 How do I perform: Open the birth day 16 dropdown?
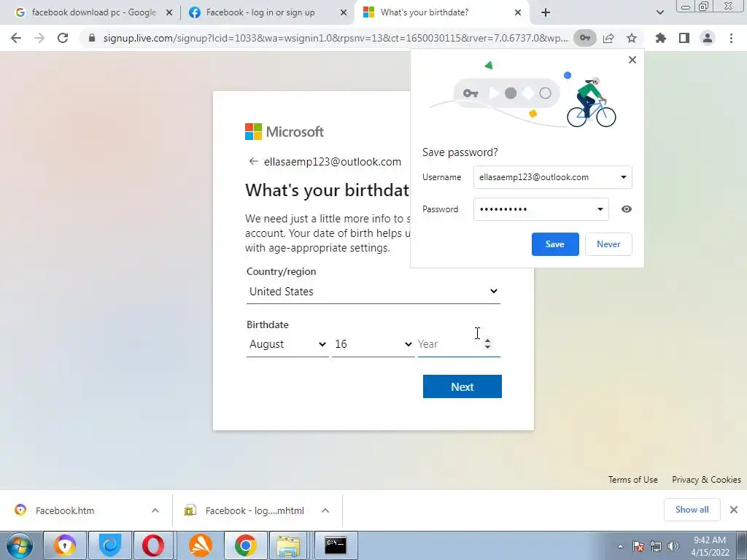point(373,344)
